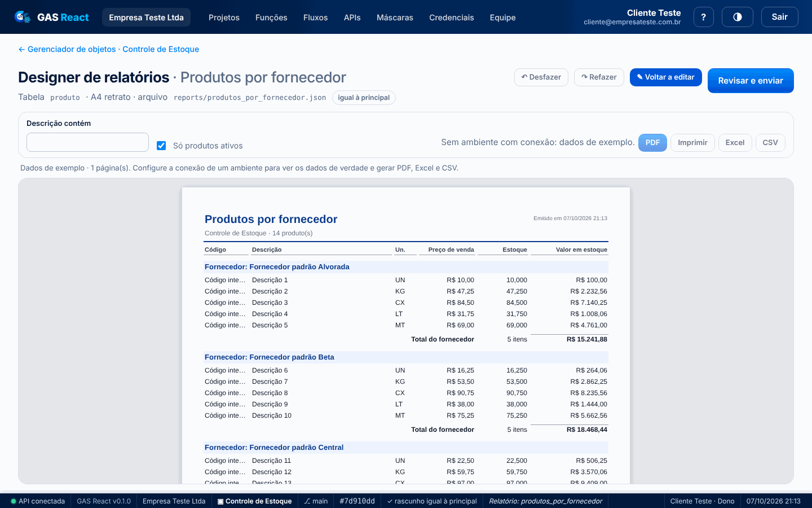The width and height of the screenshot is (812, 508).
Task: Export the report as PDF
Action: [652, 143]
